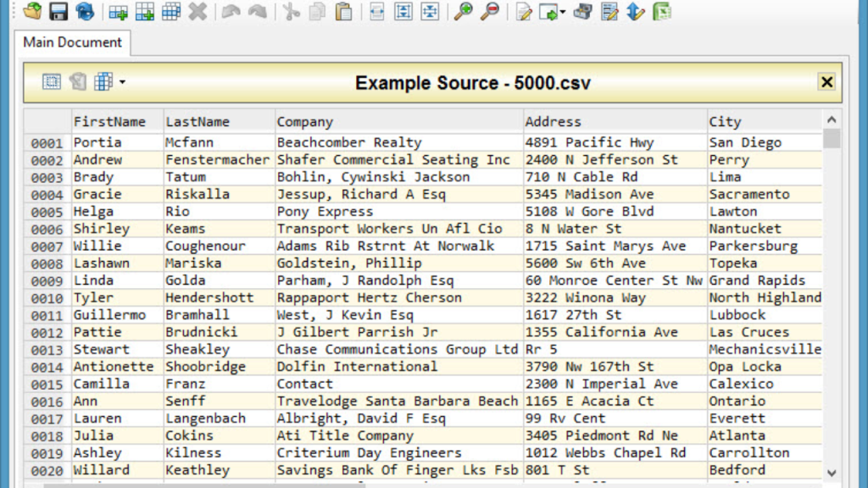
Task: Click the fit-width horizontal arrows icon
Action: (x=377, y=12)
